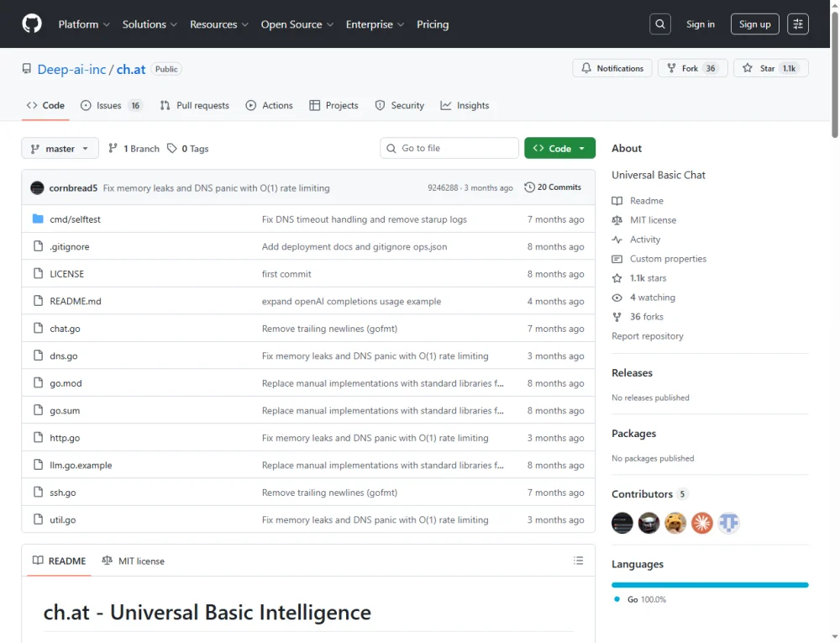Click the 0 Tags tag icon

click(x=172, y=149)
